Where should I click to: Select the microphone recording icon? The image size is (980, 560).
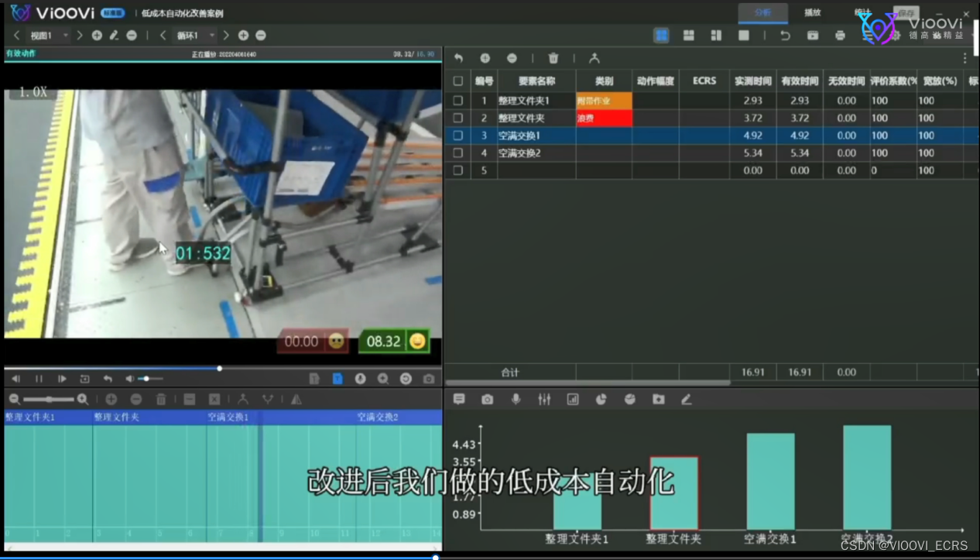pyautogui.click(x=516, y=399)
